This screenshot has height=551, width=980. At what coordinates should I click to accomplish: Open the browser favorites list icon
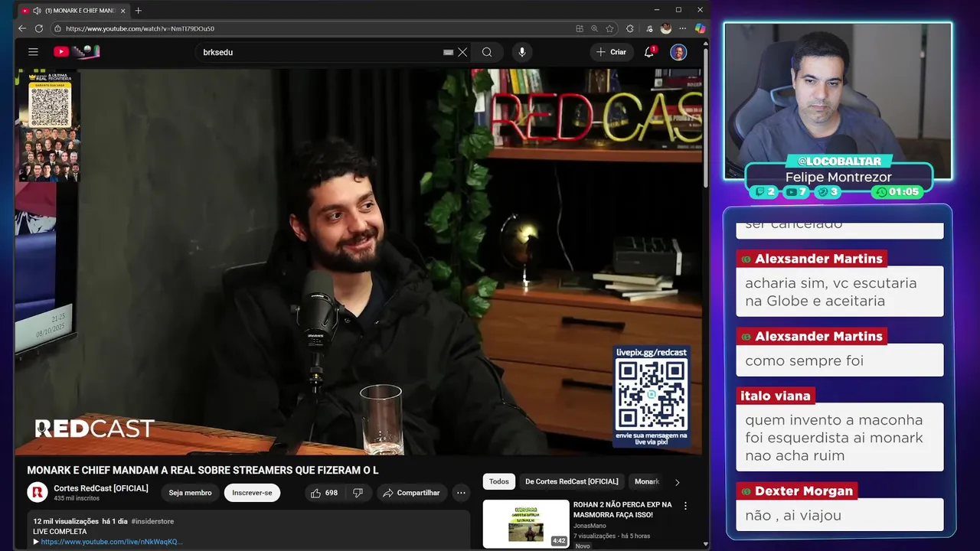(x=649, y=28)
